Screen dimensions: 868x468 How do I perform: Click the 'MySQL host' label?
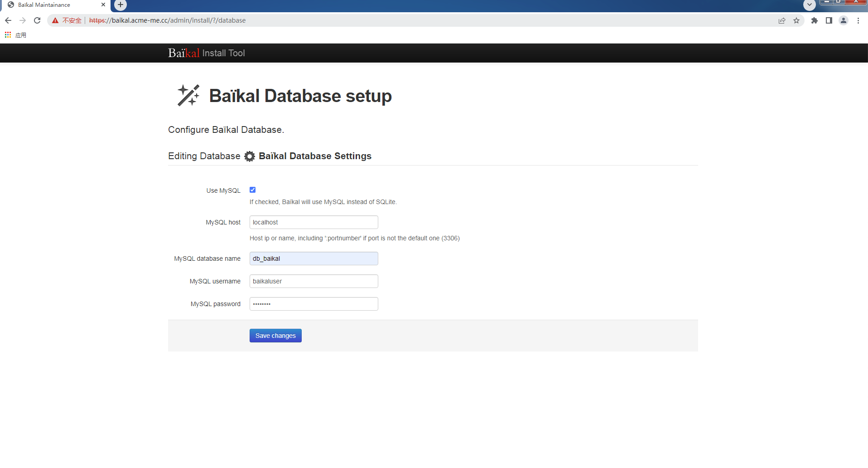[x=223, y=222]
